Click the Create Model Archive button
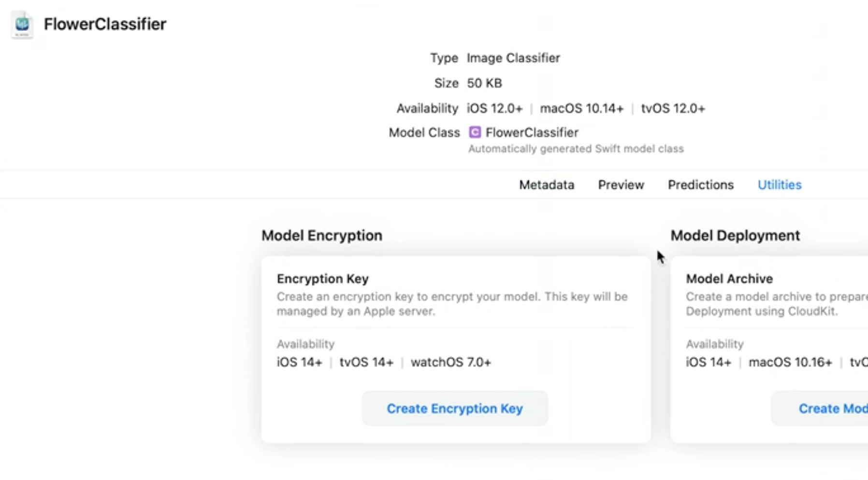Image resolution: width=868 pixels, height=480 pixels. click(x=832, y=409)
